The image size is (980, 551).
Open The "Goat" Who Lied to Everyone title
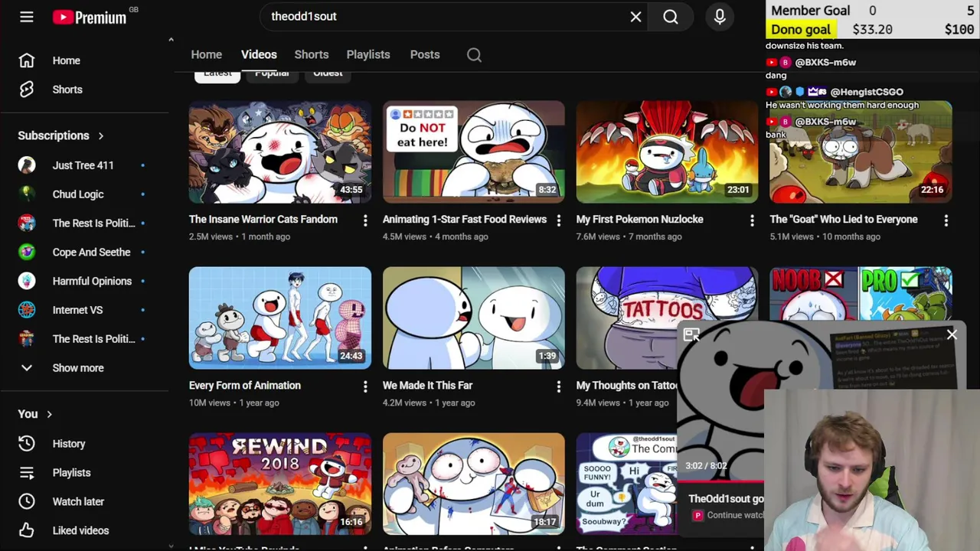tap(844, 220)
